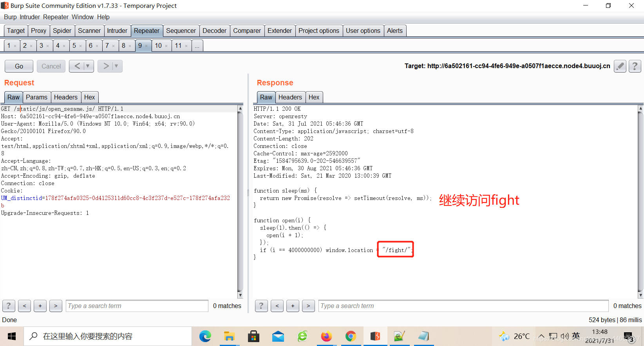644x346 pixels.
Task: Click Burp Suite icon in taskbar
Action: (375, 336)
